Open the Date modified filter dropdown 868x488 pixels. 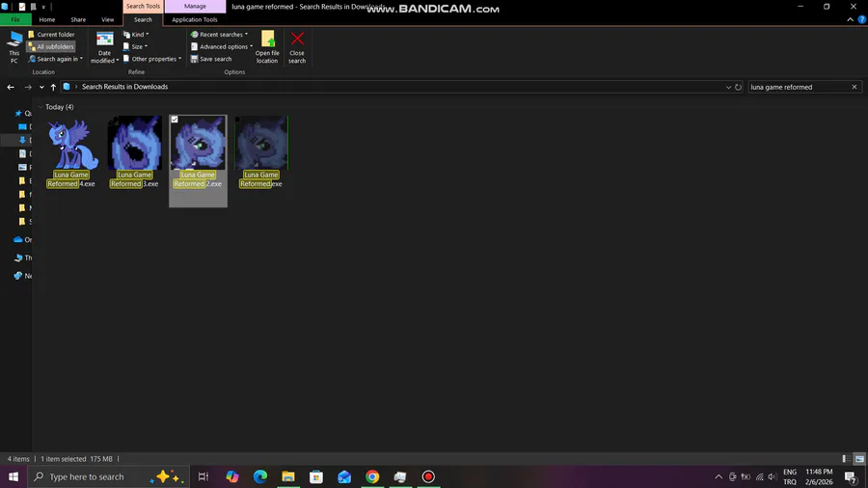[x=104, y=47]
